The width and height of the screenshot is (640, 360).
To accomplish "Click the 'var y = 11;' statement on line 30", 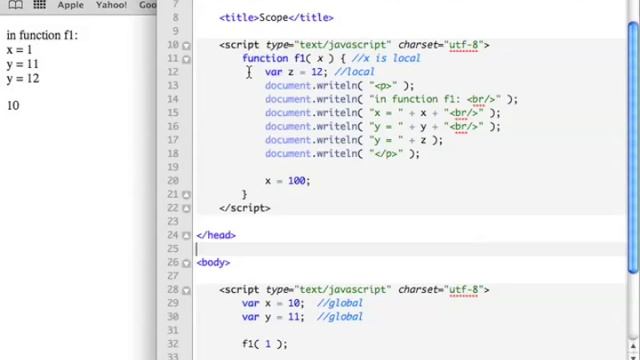I will [273, 317].
